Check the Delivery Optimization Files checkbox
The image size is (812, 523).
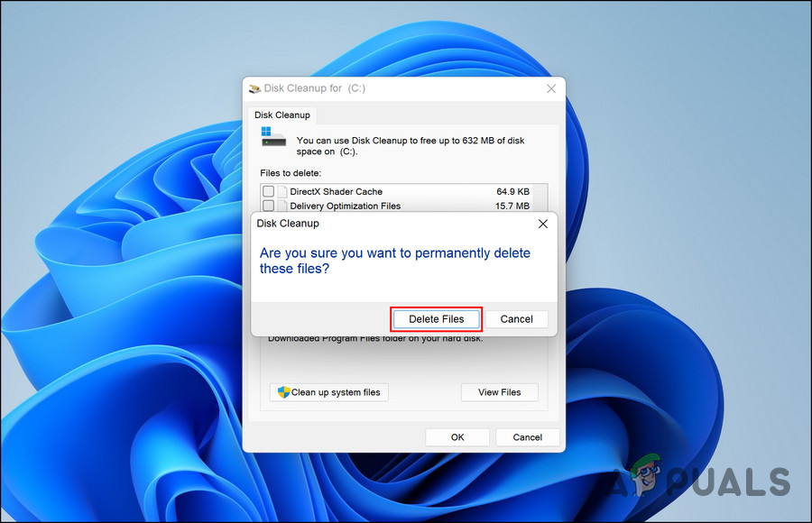click(268, 206)
